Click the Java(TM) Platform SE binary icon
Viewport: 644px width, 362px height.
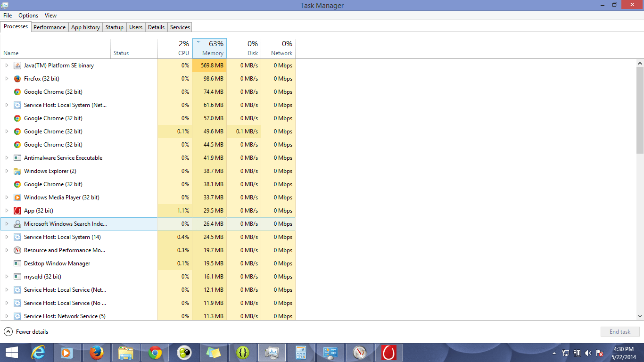[17, 66]
